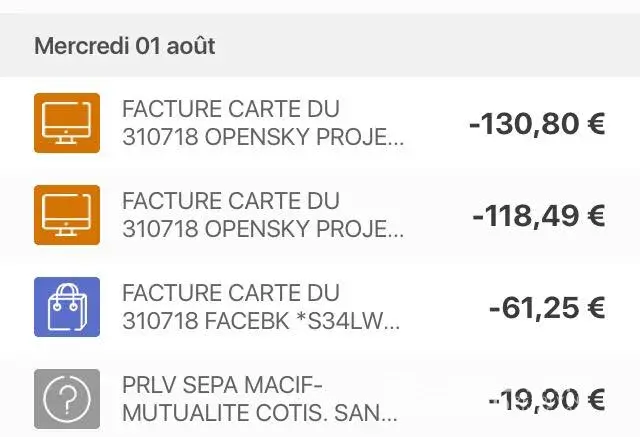Select the -19,90 € amount
Screen dimensions: 640x437
[547, 400]
